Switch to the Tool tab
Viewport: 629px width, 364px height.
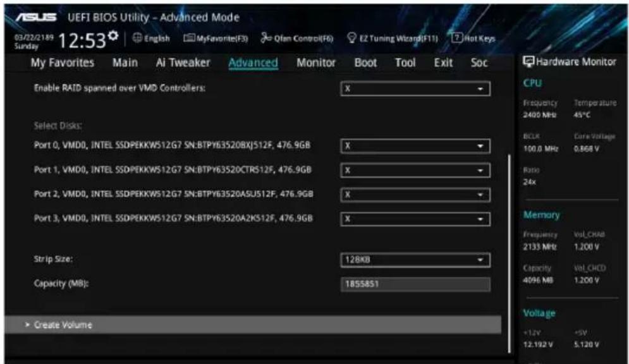(x=405, y=63)
